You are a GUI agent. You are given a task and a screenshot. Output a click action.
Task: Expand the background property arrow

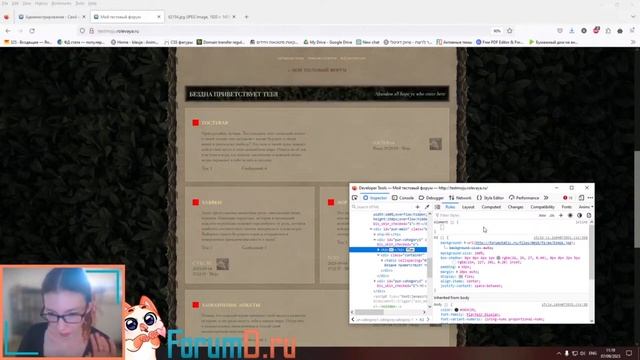click(465, 243)
